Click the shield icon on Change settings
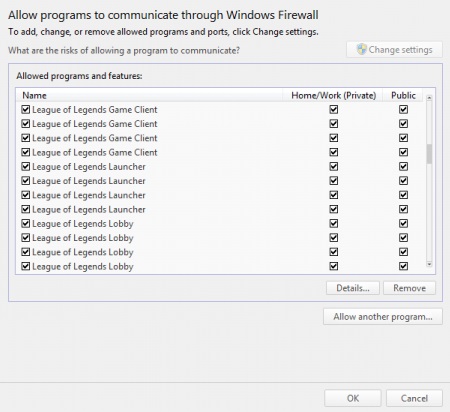Viewport: 450px width, 412px height. 362,50
